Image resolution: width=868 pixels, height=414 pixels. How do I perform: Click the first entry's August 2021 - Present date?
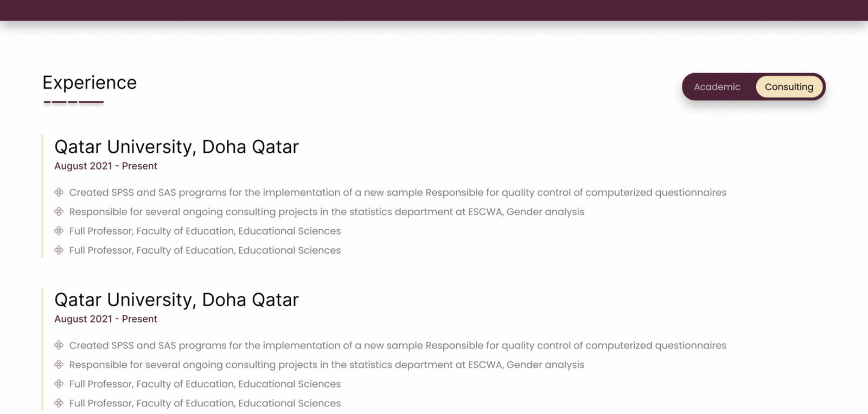coord(106,166)
